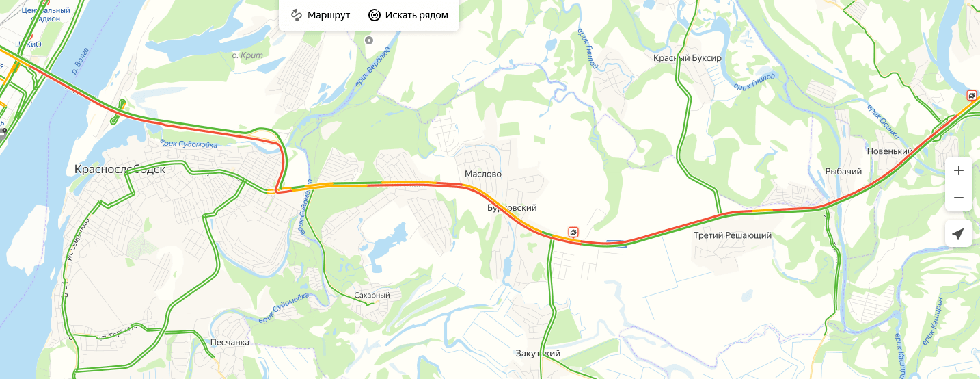Viewport: 980px width, 379px height.
Task: Select the Сахарный settlement label
Action: tap(372, 295)
